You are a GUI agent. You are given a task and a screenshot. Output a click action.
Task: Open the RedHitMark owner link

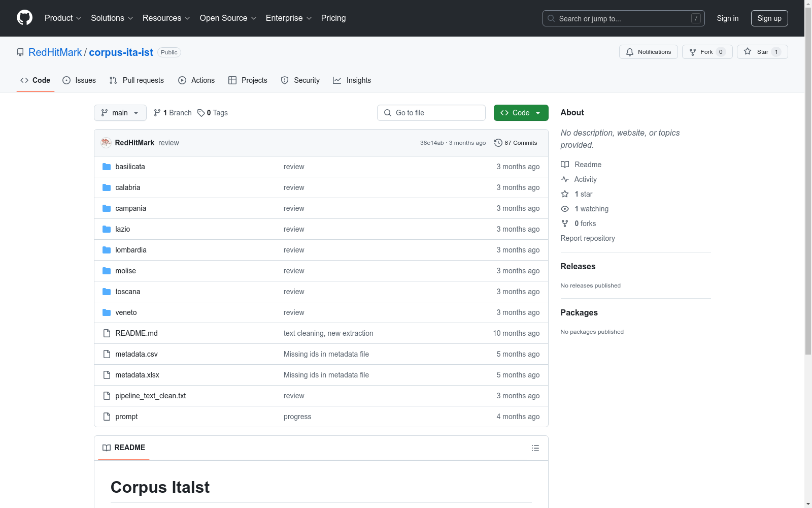point(55,52)
